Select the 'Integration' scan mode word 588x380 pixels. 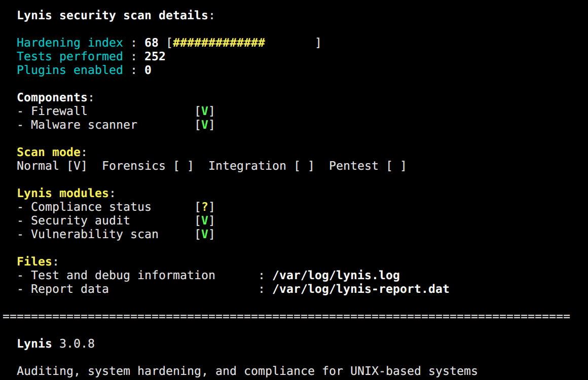pos(247,166)
